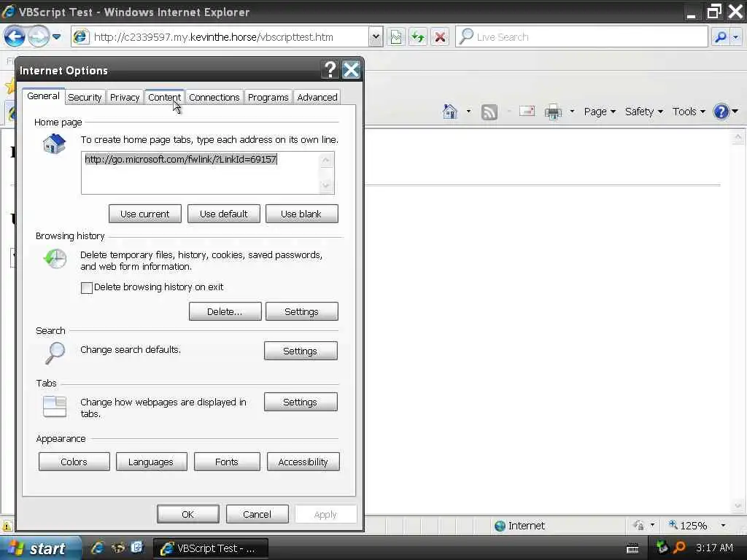This screenshot has width=747, height=560.
Task: Click the Delete... browsing history button
Action: [x=225, y=311]
